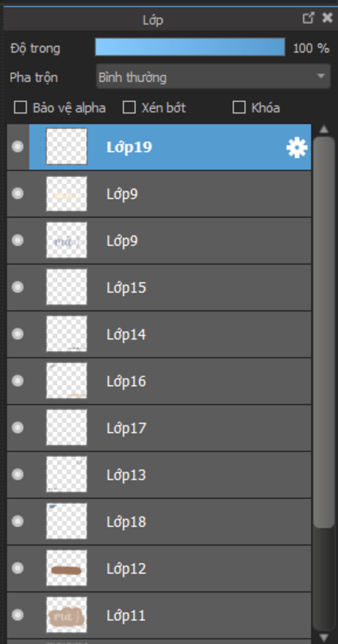Hide the Lớp19 layer
The image size is (338, 644).
point(17,146)
